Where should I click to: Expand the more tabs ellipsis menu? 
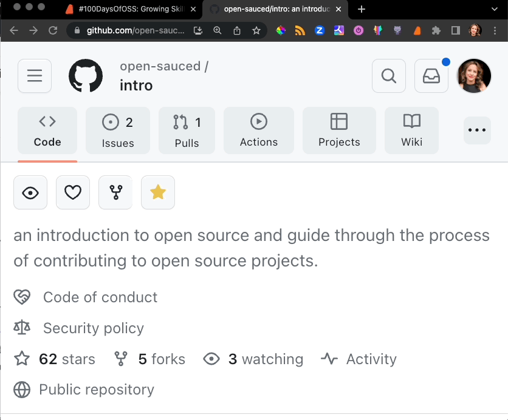pyautogui.click(x=477, y=130)
